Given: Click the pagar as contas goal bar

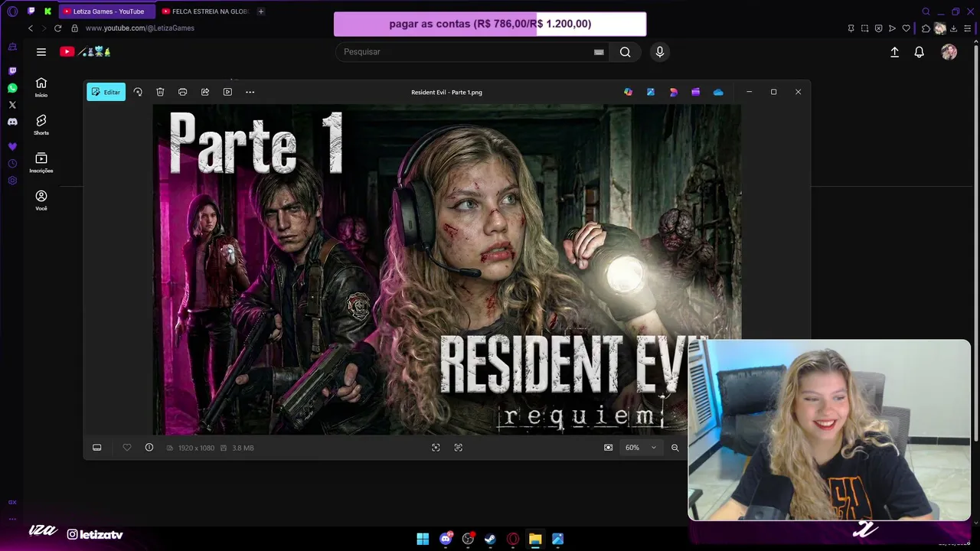Looking at the screenshot, I should [x=490, y=24].
